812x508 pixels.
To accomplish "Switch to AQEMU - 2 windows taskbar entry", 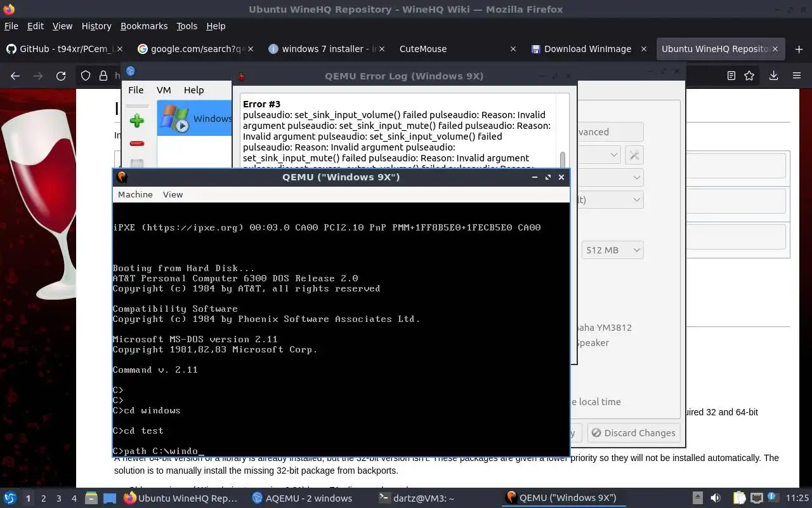I will [x=302, y=498].
